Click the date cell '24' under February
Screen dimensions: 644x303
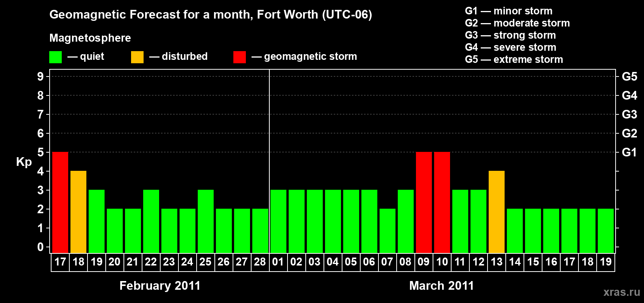(187, 262)
